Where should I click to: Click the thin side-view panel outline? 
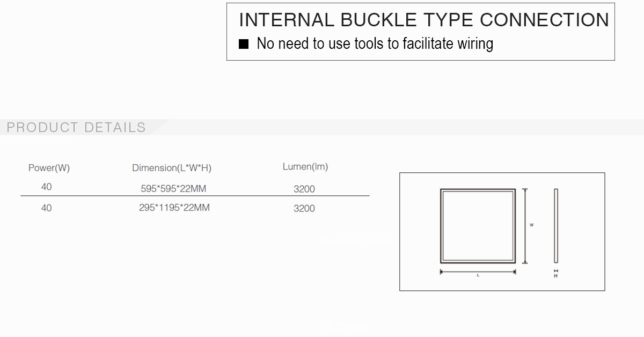pos(556,226)
